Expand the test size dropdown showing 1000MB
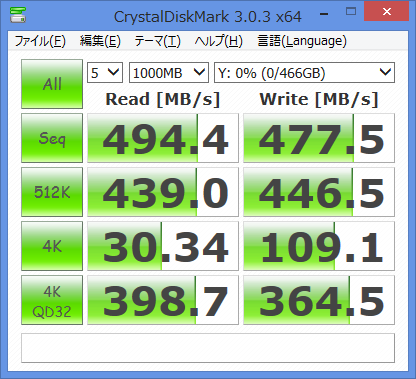416x379 pixels. point(169,72)
